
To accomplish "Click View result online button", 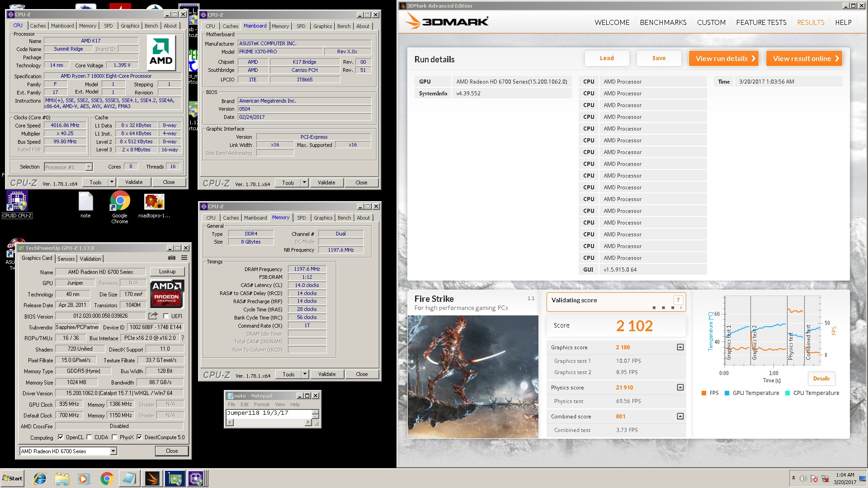I will click(x=804, y=58).
